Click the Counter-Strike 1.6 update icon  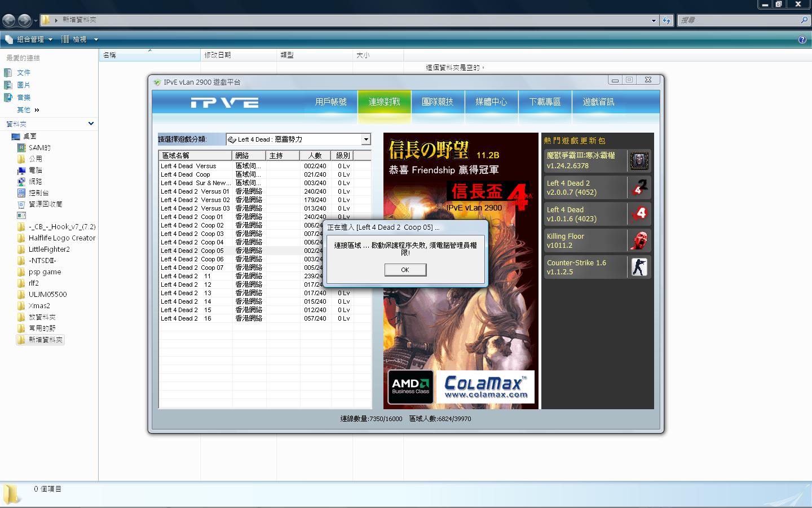pyautogui.click(x=639, y=267)
